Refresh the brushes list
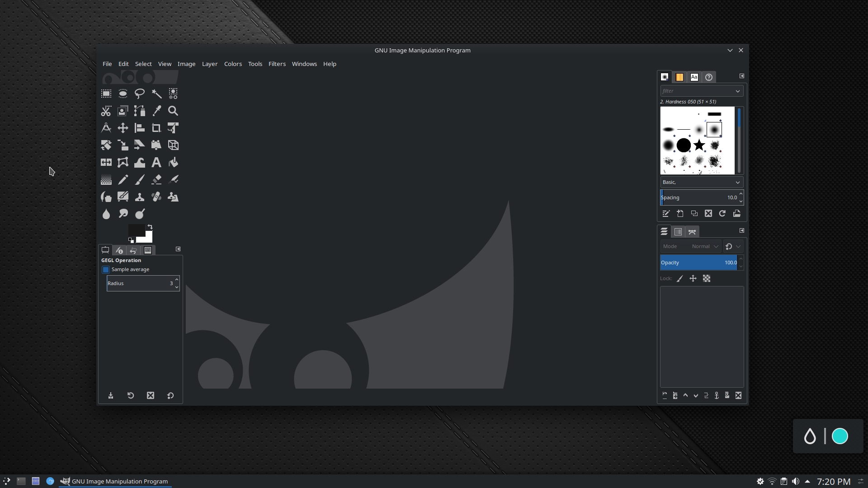 pyautogui.click(x=722, y=214)
